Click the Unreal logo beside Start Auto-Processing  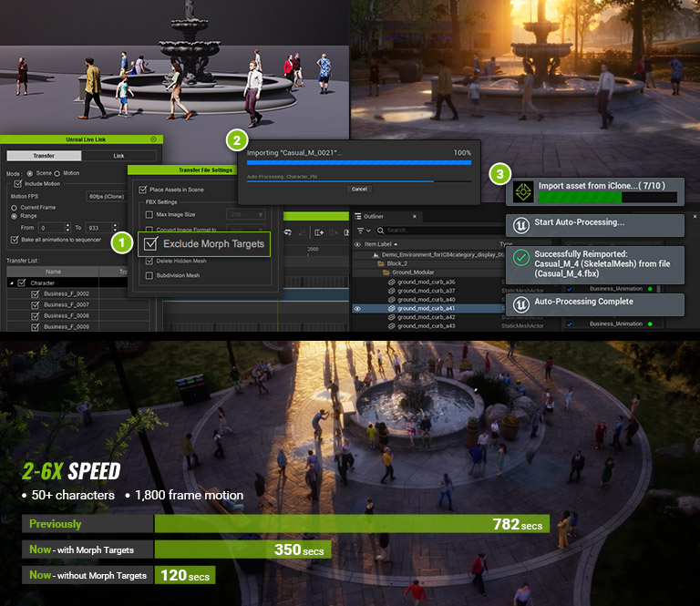point(522,223)
